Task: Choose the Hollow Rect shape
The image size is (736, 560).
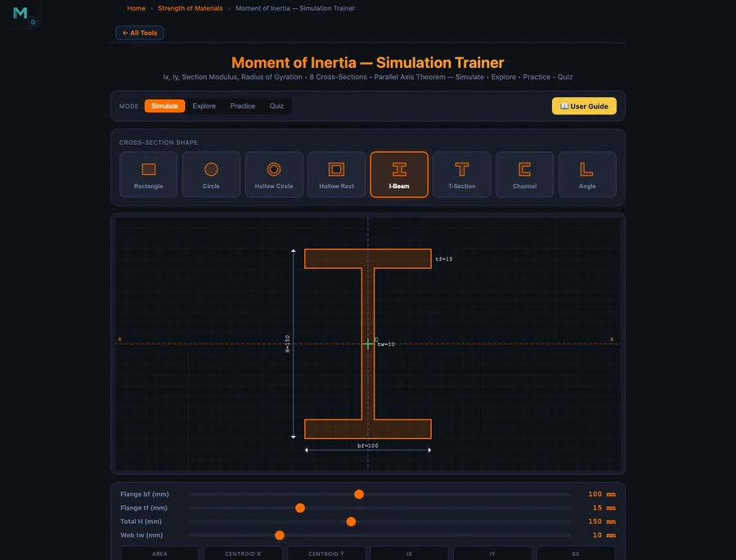Action: point(337,175)
